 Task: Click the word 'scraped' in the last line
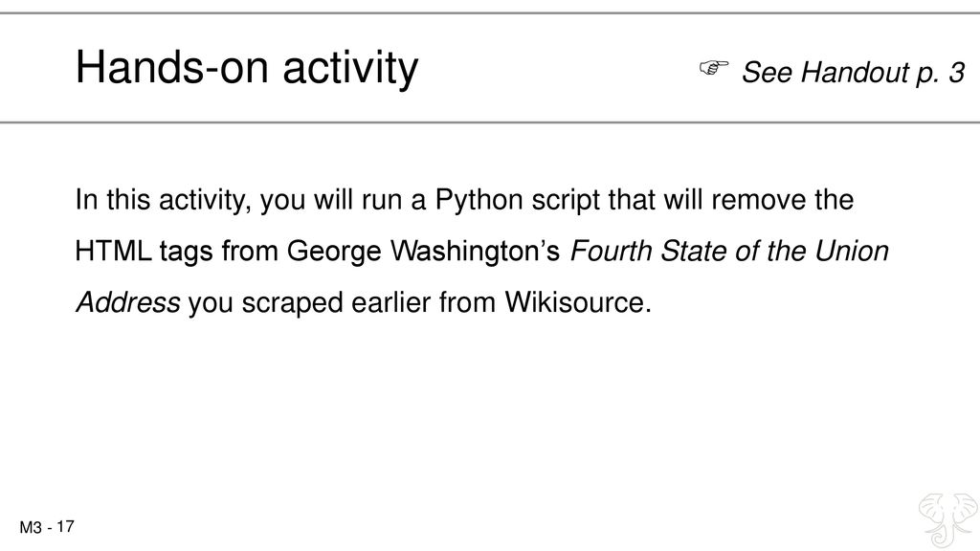click(x=293, y=303)
